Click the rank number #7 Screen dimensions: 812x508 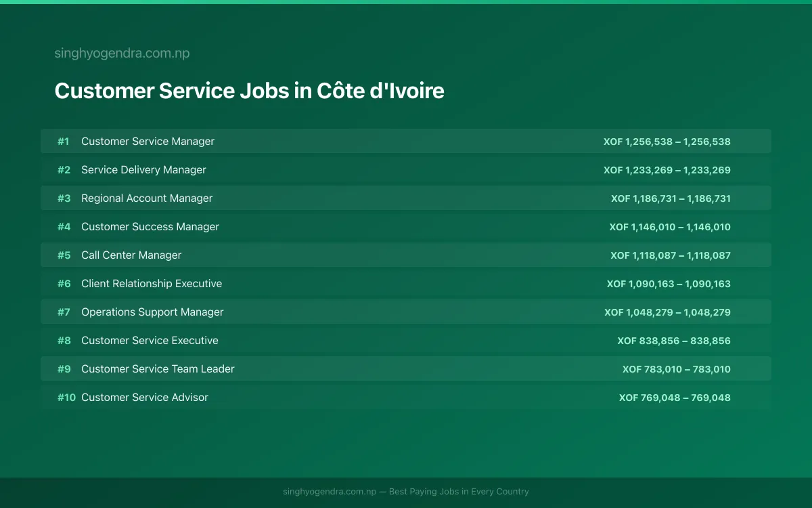coord(64,312)
